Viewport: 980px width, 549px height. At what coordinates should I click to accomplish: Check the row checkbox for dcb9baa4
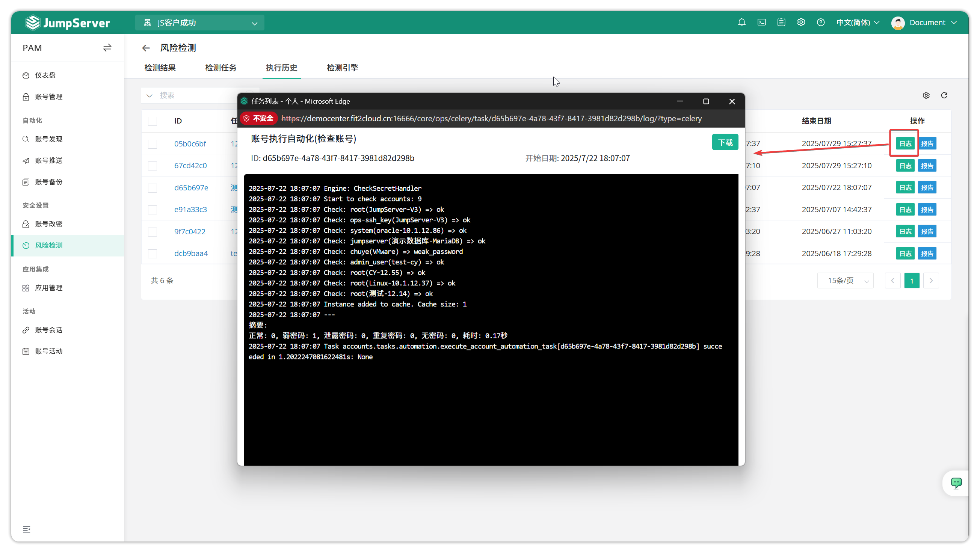[153, 253]
